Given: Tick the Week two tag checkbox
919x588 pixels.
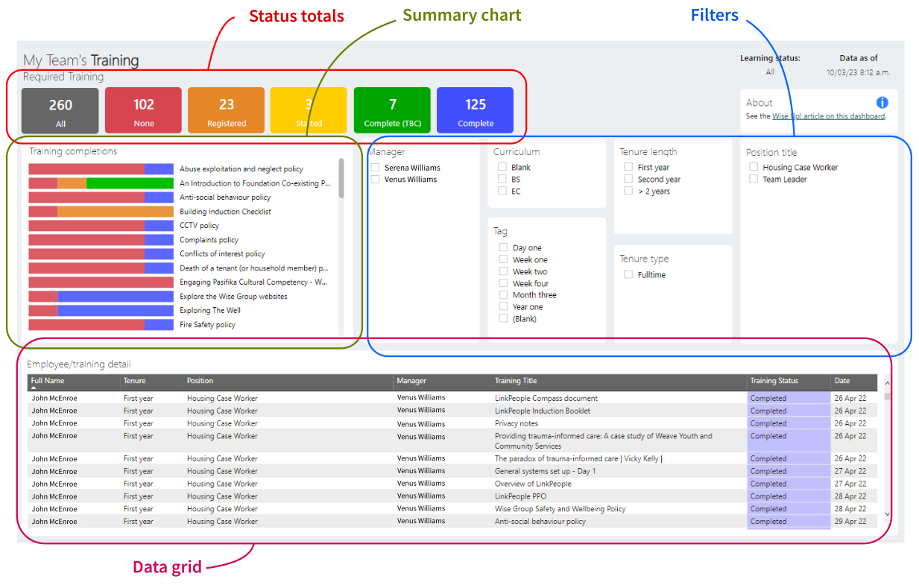Looking at the screenshot, I should [x=504, y=271].
